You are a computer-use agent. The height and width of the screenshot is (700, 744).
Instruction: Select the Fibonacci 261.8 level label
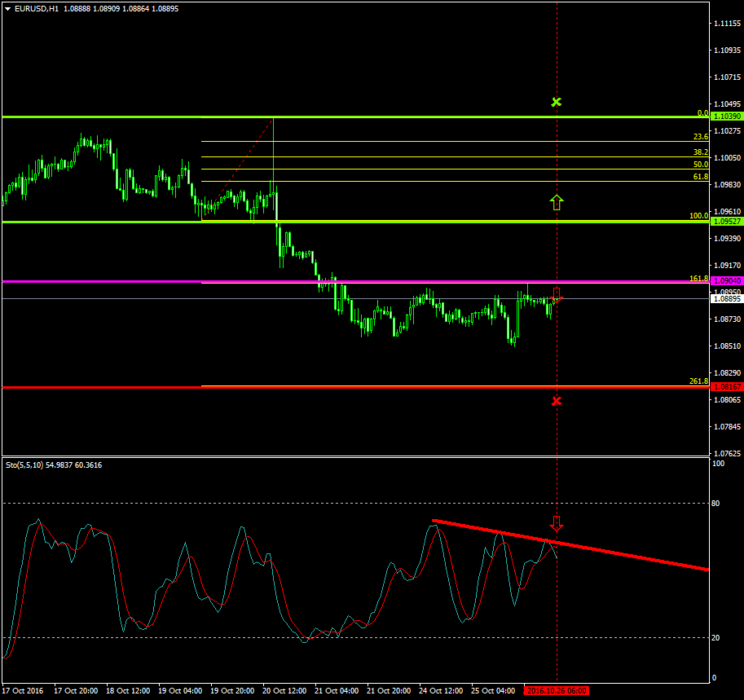pyautogui.click(x=698, y=381)
